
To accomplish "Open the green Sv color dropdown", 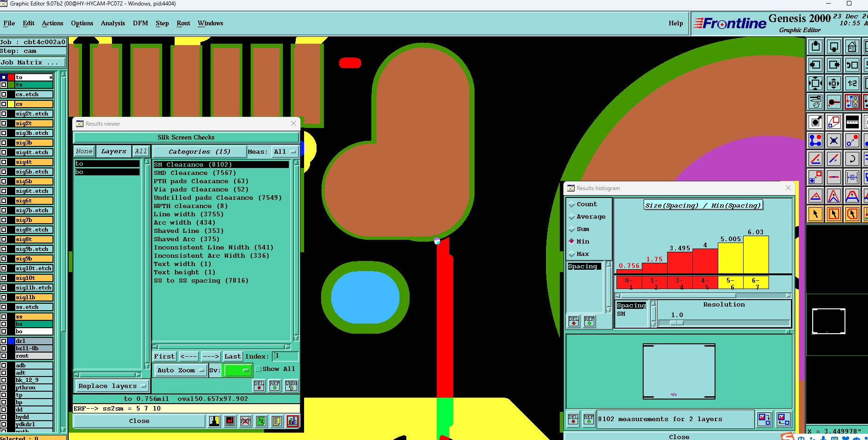I will 238,370.
